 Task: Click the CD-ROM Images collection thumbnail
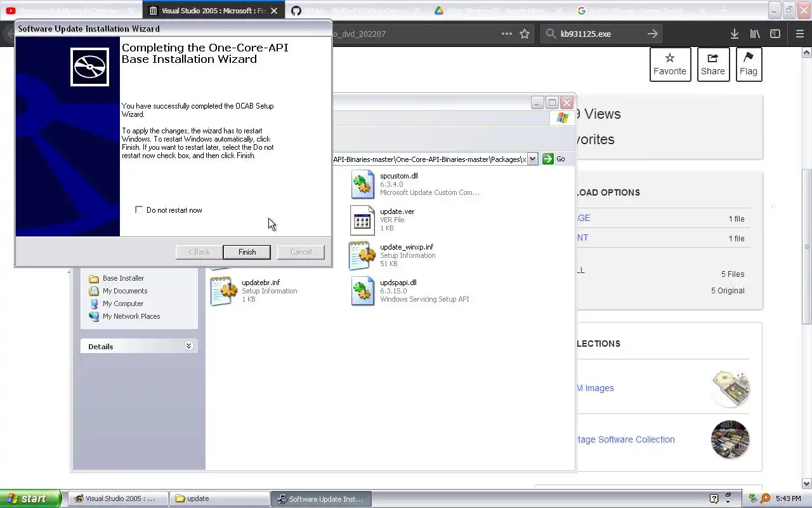point(730,388)
